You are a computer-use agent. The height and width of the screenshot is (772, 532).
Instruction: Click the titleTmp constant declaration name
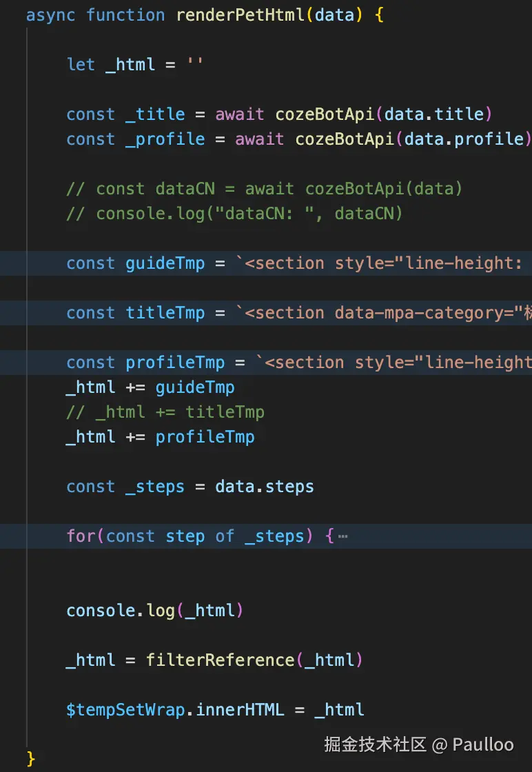(x=165, y=313)
